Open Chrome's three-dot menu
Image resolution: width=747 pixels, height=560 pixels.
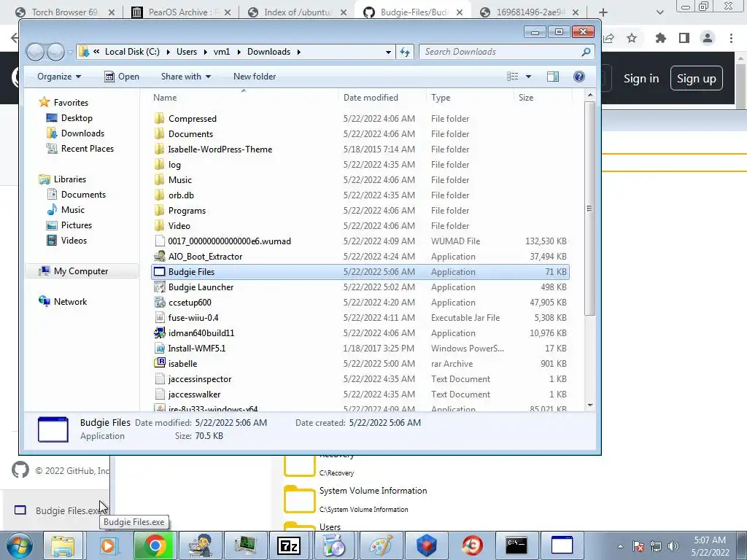tap(731, 38)
